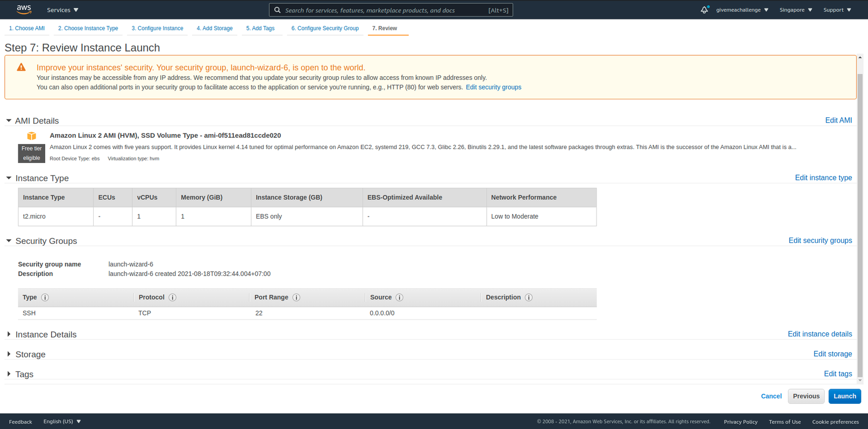Image resolution: width=868 pixels, height=429 pixels.
Task: Expand the Instance Details section
Action: tap(8, 334)
